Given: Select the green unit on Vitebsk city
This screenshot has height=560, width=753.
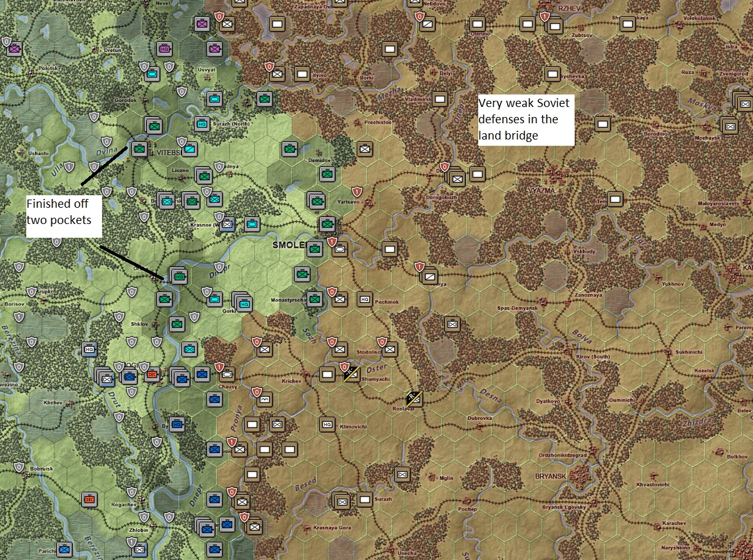Looking at the screenshot, I should tap(140, 149).
